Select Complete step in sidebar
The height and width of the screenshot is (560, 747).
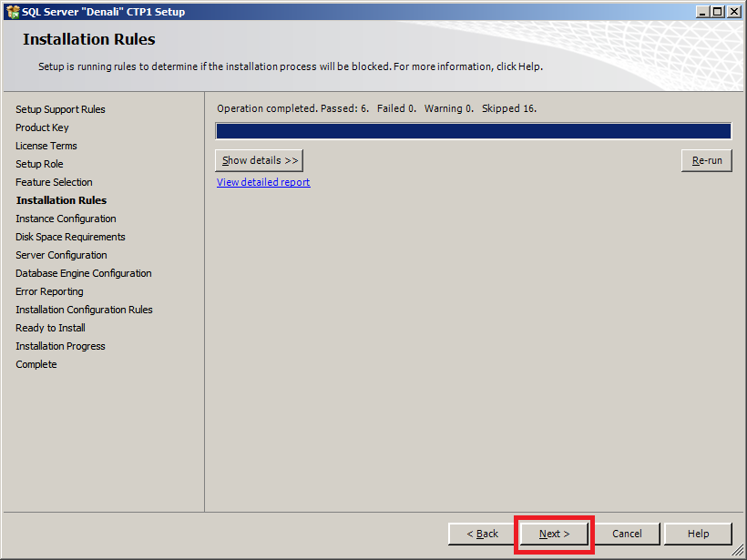point(36,364)
